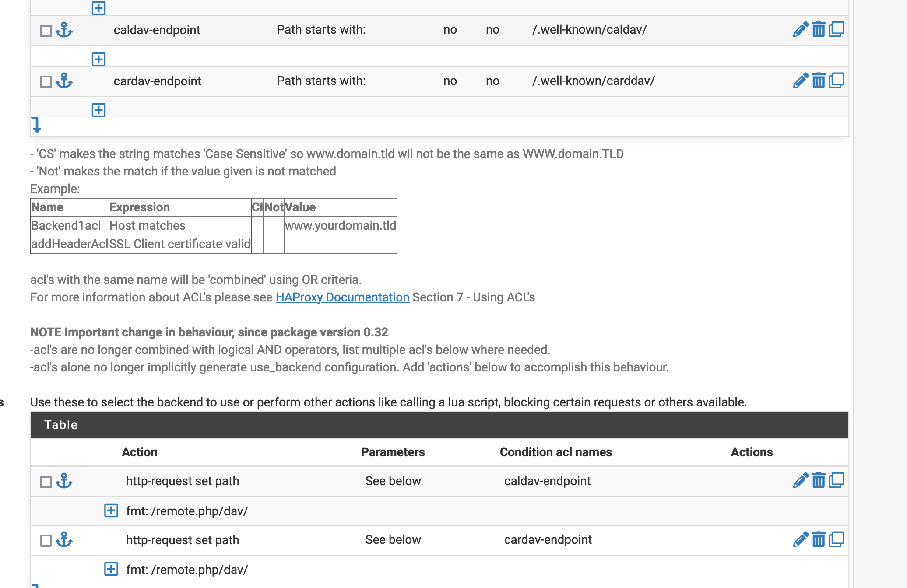Image resolution: width=907 pixels, height=588 pixels.
Task: Select checkbox of caldav-endpoint action row
Action: pos(46,482)
